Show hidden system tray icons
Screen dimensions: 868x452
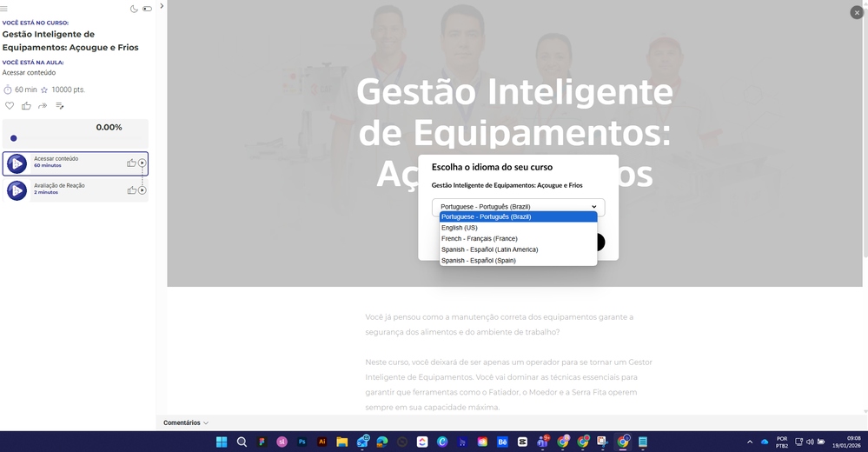[750, 442]
